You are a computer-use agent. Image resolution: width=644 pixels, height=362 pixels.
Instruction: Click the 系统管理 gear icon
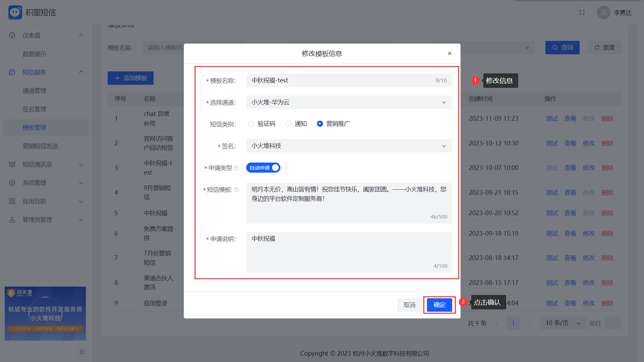click(12, 183)
